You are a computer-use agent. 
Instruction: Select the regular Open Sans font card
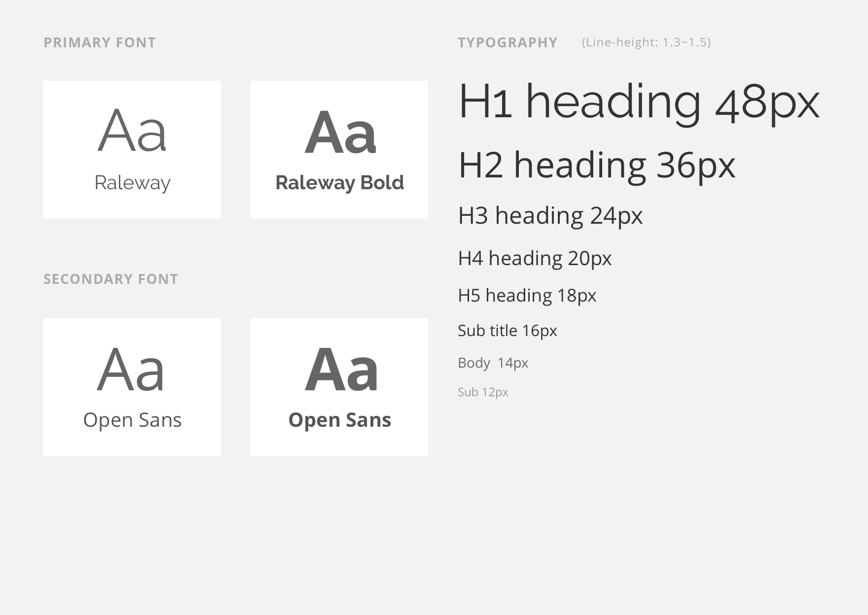click(x=132, y=387)
